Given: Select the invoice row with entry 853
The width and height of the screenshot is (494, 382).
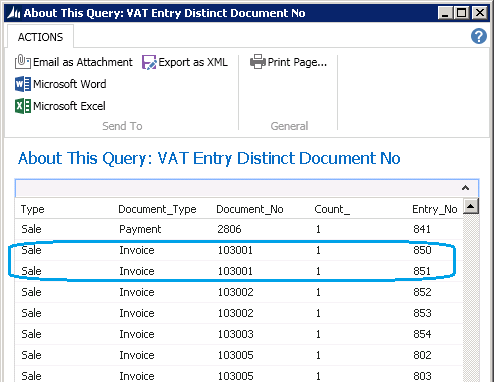Looking at the screenshot, I should pyautogui.click(x=239, y=313).
